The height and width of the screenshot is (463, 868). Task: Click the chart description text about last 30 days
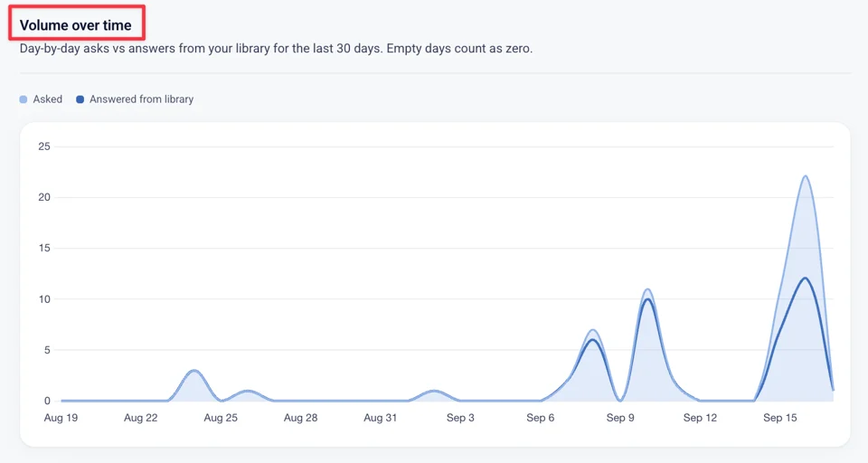point(276,48)
